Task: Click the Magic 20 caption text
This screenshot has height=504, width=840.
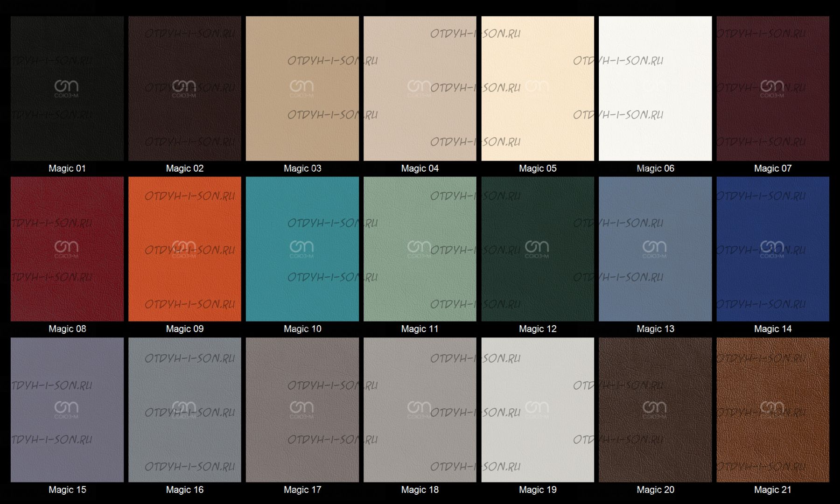Action: tap(655, 490)
